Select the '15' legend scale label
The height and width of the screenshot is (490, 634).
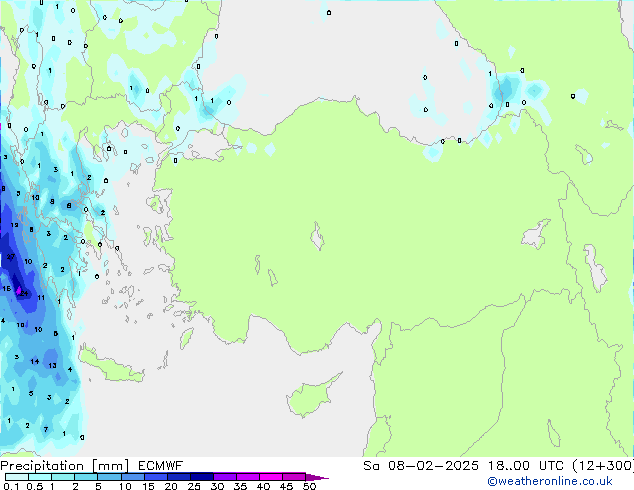(x=148, y=486)
